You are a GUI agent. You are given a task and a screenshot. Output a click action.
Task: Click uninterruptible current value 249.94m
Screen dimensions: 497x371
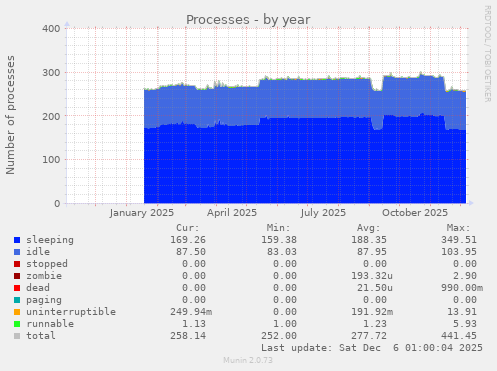(x=191, y=312)
